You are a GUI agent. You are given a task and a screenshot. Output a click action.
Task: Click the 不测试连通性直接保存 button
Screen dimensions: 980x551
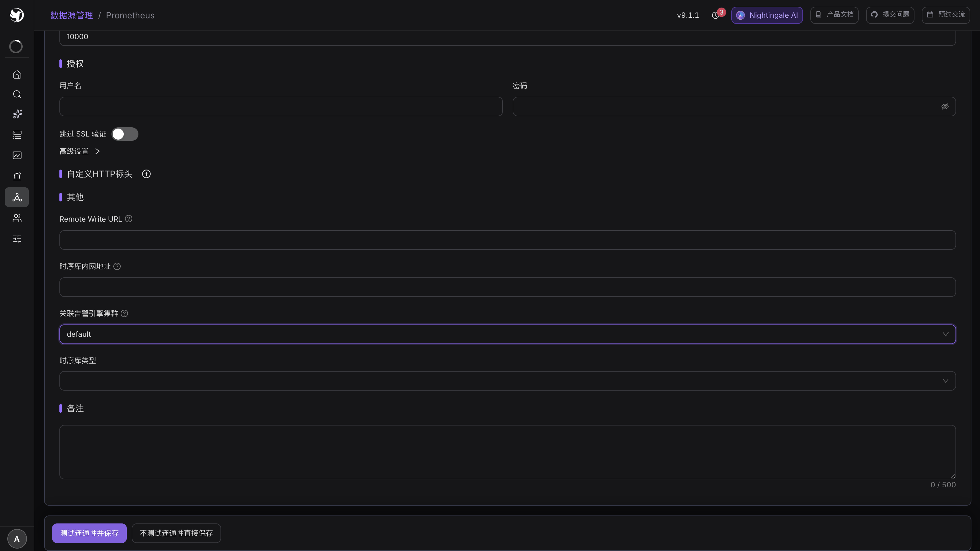pos(176,534)
